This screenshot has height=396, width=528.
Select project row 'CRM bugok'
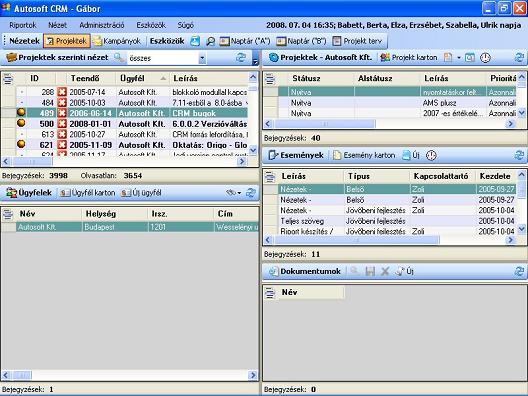[132, 113]
